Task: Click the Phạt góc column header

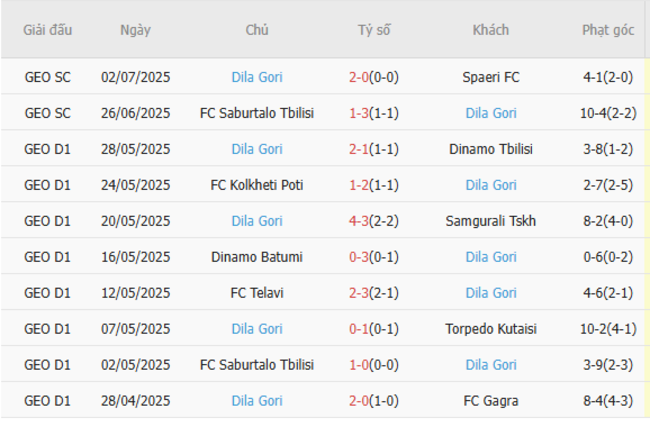Action: 608,30
